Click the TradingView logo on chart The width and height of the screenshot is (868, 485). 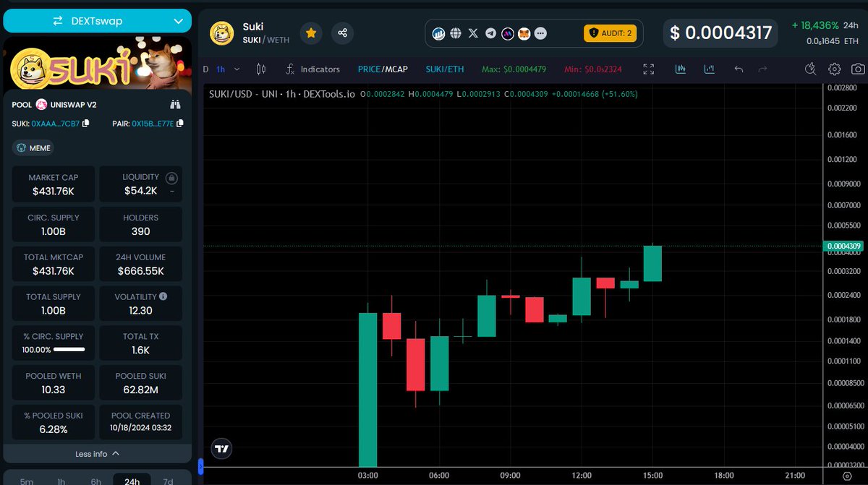pos(222,449)
